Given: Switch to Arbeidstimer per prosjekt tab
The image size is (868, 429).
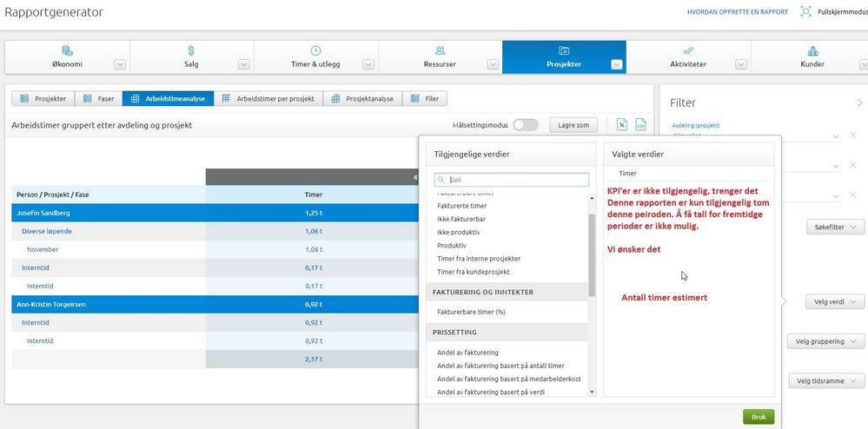Looking at the screenshot, I should pos(268,98).
